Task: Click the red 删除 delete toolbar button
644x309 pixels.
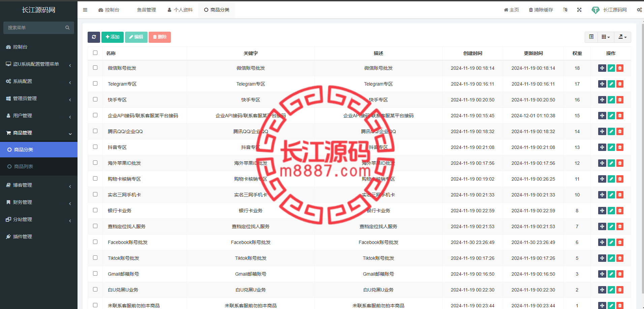Action: pos(160,37)
